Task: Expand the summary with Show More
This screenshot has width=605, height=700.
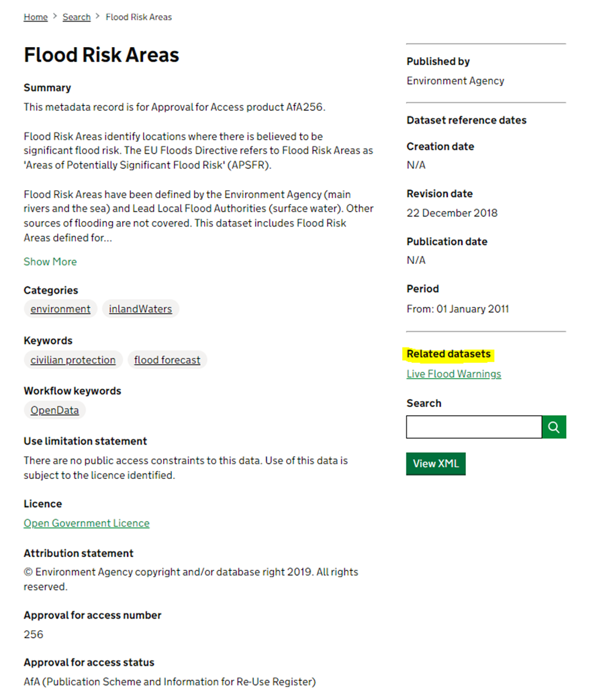Action: pyautogui.click(x=50, y=262)
